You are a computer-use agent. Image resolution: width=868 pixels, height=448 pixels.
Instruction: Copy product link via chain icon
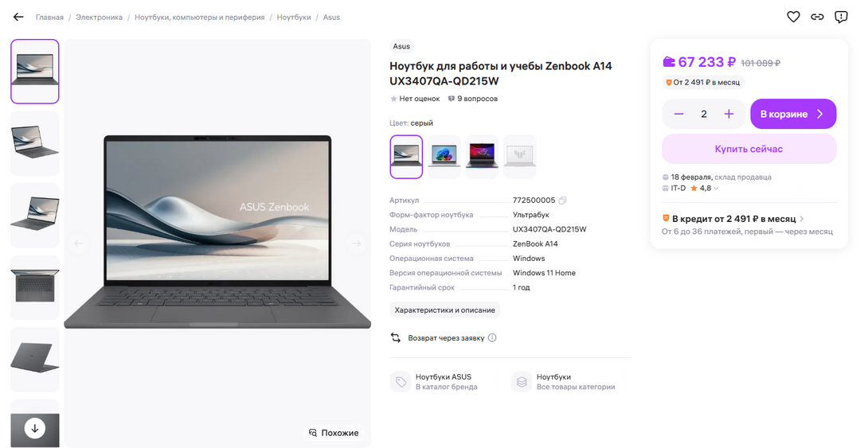coord(817,18)
